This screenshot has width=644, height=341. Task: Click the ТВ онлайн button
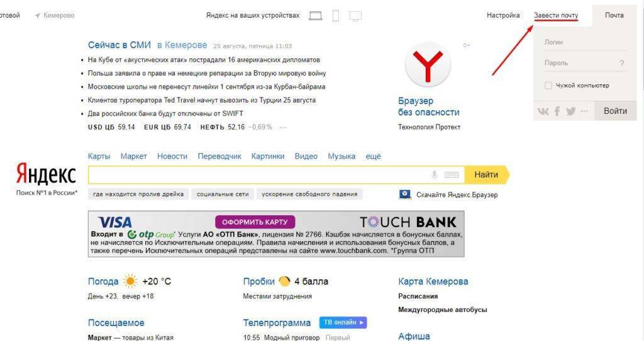(343, 323)
